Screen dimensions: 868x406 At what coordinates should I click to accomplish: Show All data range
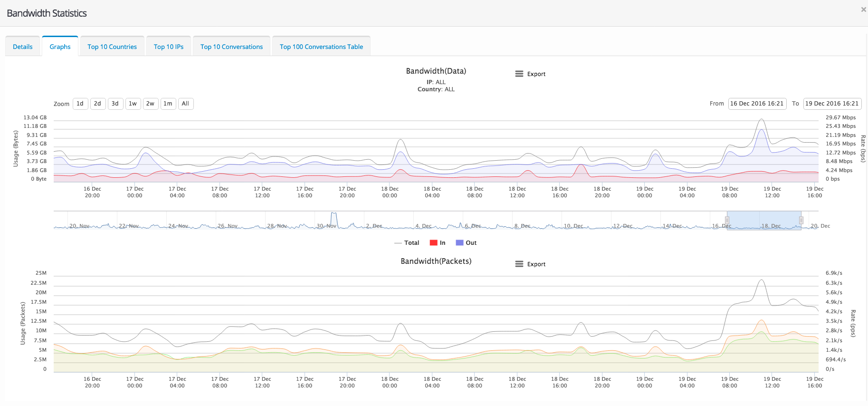pyautogui.click(x=185, y=104)
